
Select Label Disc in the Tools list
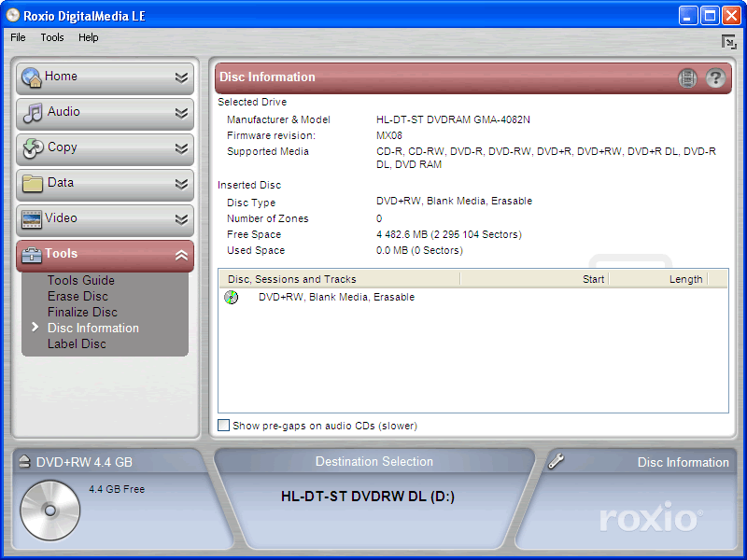click(77, 343)
